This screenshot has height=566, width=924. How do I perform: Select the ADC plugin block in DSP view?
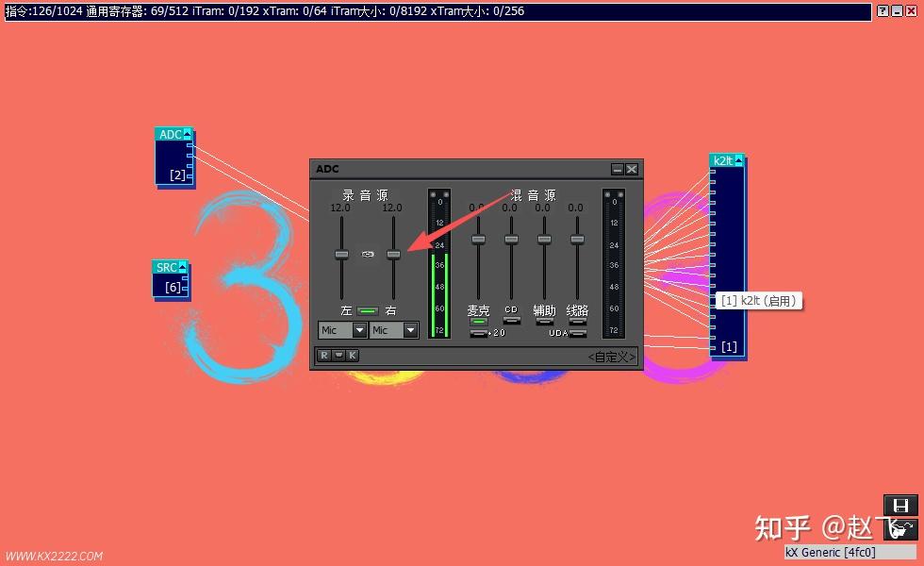173,157
